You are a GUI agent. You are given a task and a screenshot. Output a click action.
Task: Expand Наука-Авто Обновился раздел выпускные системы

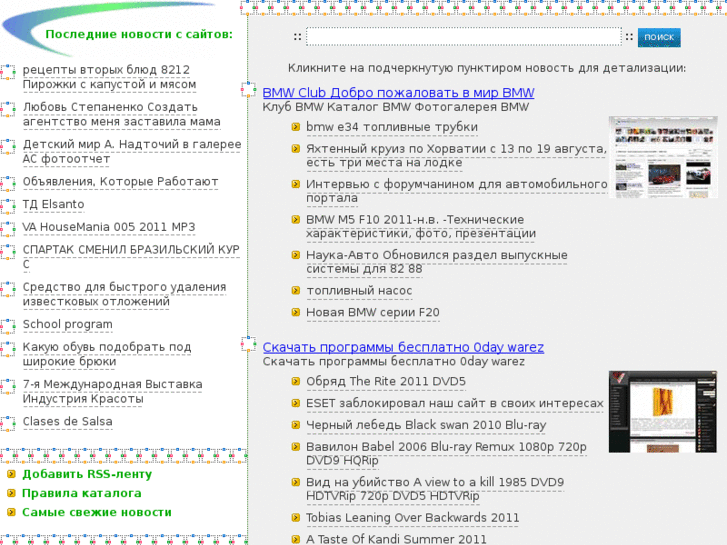(437, 262)
